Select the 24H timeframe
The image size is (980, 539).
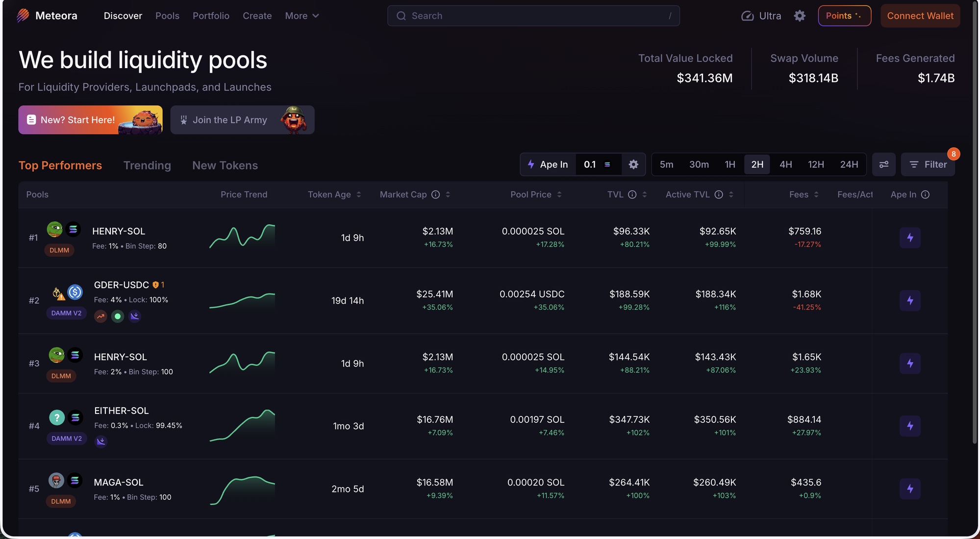point(849,165)
